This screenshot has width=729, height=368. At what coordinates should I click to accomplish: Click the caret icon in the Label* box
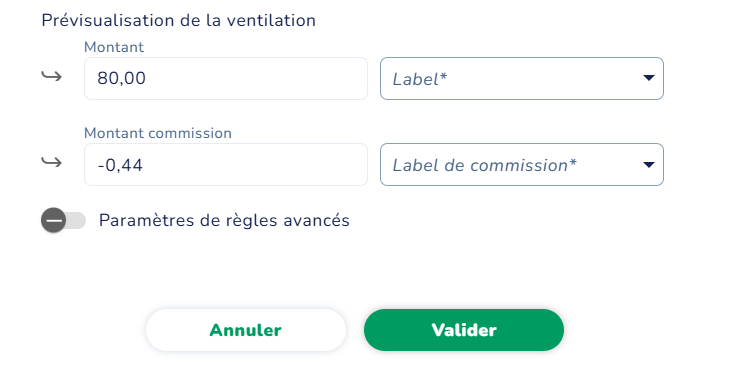tap(649, 78)
